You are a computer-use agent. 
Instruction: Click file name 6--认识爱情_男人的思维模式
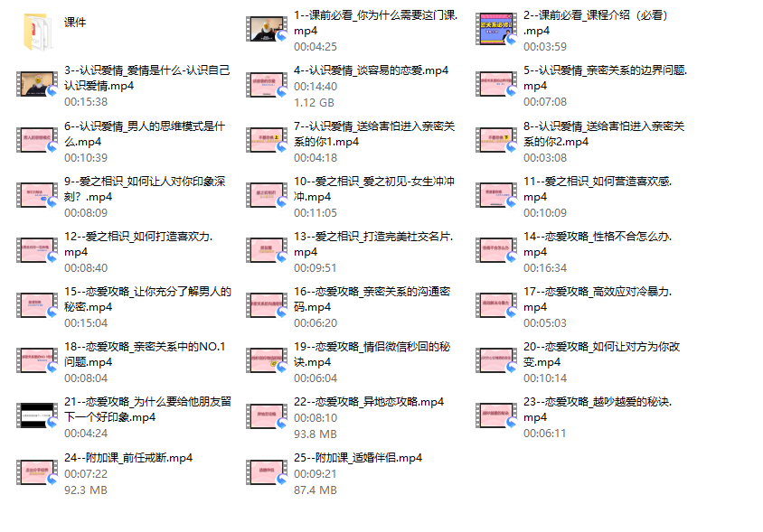pyautogui.click(x=145, y=134)
